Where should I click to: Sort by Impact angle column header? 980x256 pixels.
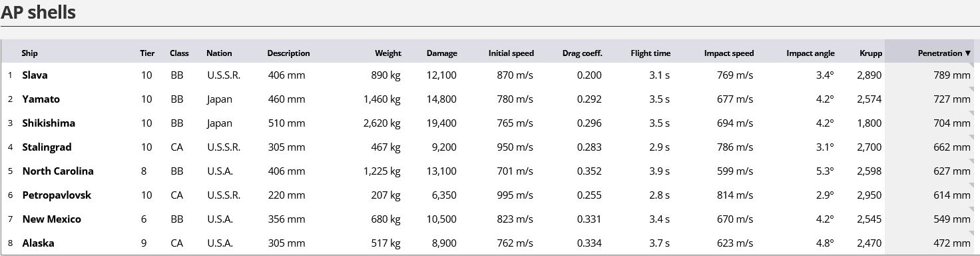pos(810,53)
